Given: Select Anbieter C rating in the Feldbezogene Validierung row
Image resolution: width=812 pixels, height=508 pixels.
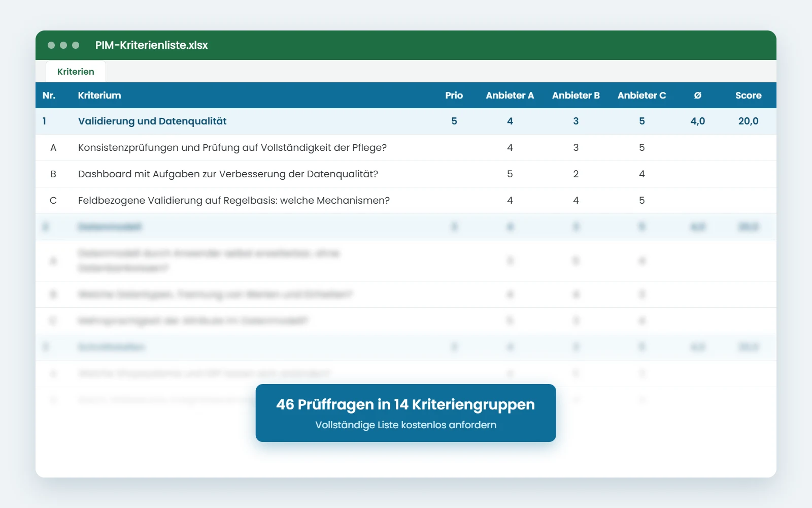Looking at the screenshot, I should 642,201.
